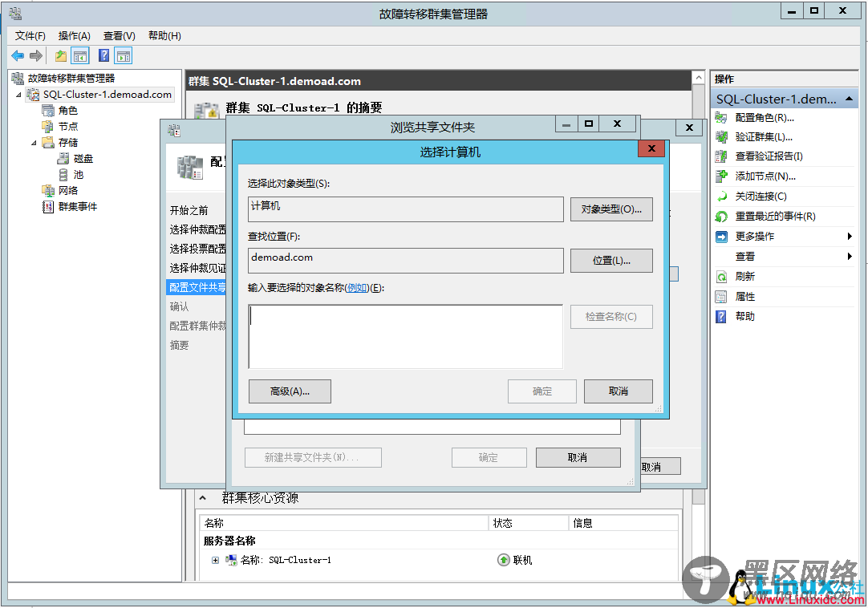The width and height of the screenshot is (868, 608).
Task: Click 检查名称(C) button
Action: (611, 317)
